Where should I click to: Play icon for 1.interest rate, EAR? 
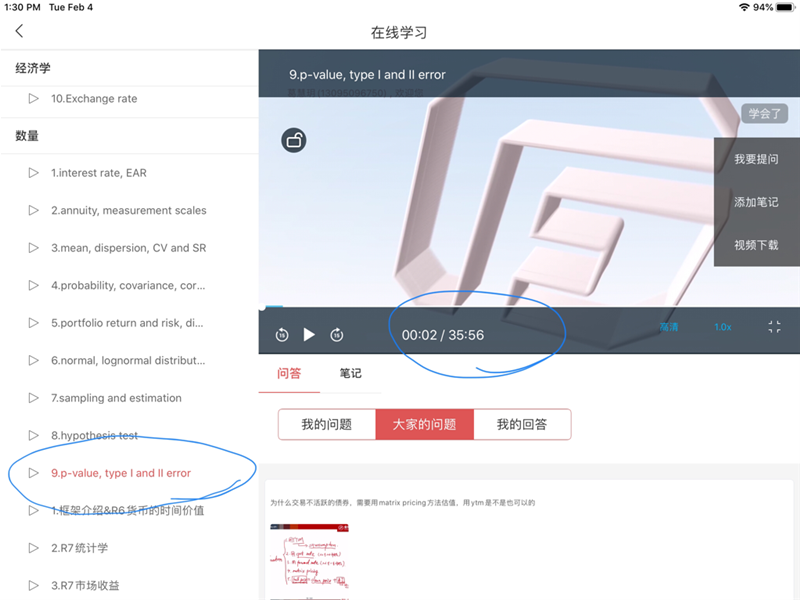[x=34, y=173]
